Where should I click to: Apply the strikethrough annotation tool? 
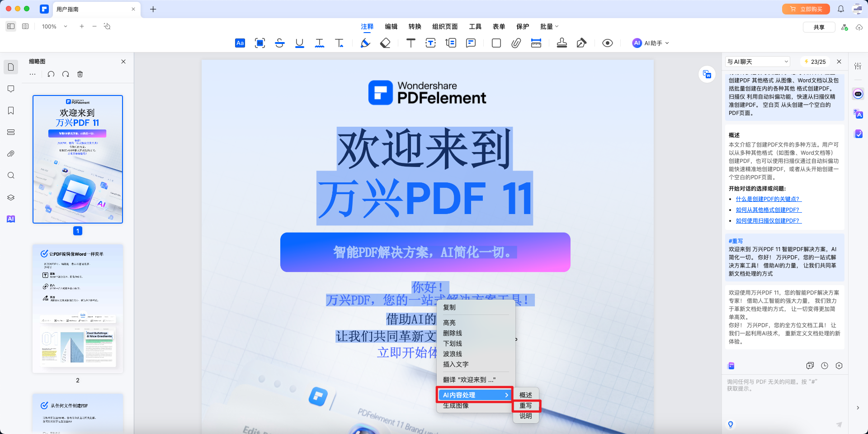pyautogui.click(x=280, y=43)
